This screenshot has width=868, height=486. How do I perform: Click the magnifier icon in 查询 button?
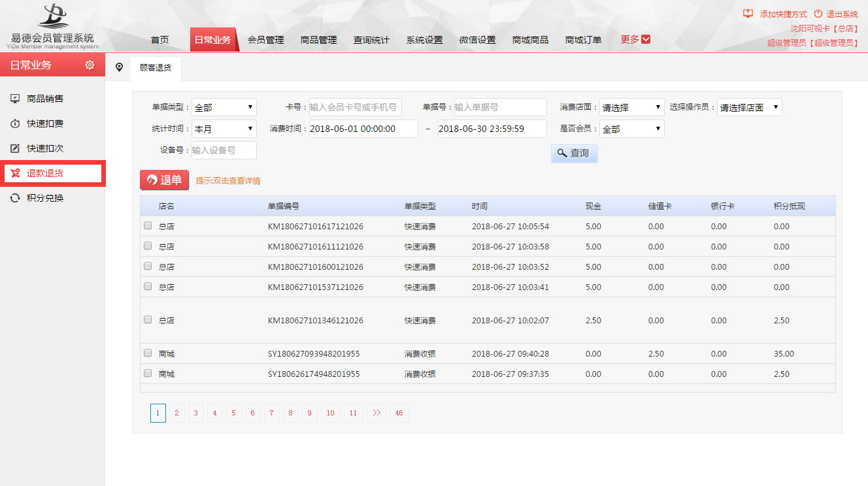(x=562, y=153)
